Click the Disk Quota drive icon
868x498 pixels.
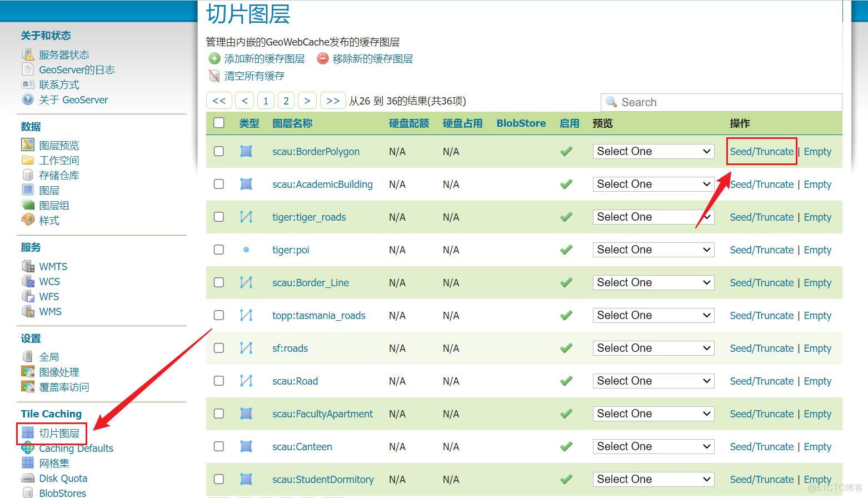click(x=28, y=478)
